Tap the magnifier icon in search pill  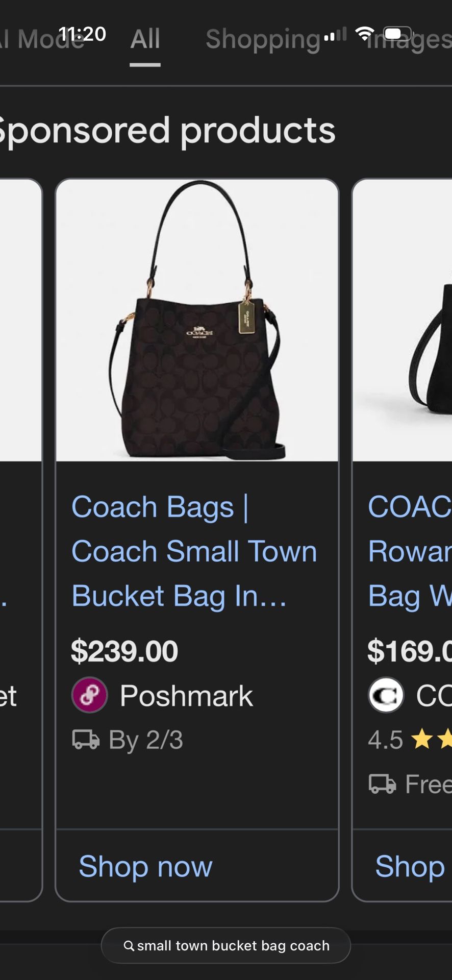(x=129, y=946)
